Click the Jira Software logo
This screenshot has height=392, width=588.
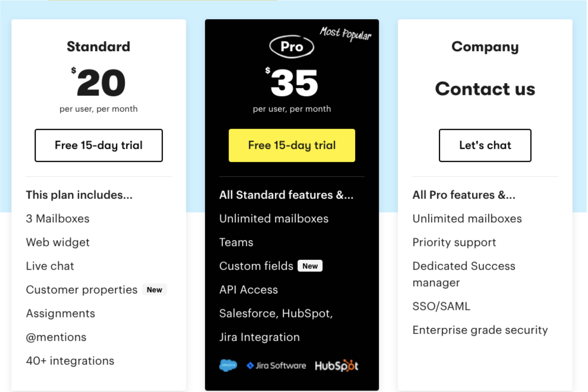coord(276,365)
